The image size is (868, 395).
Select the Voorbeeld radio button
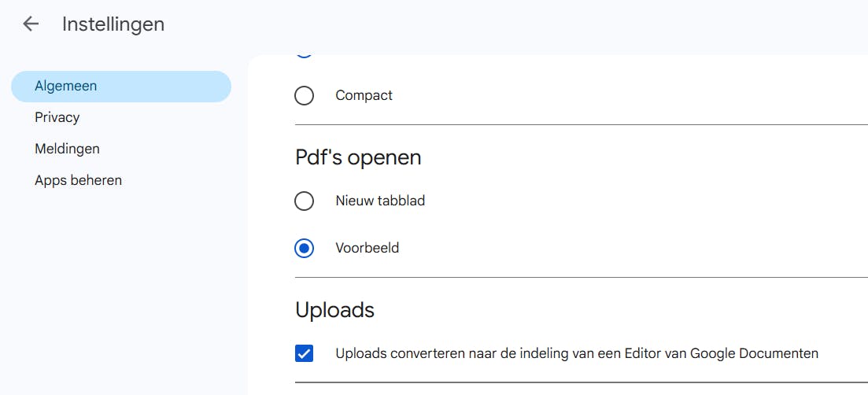coord(304,249)
